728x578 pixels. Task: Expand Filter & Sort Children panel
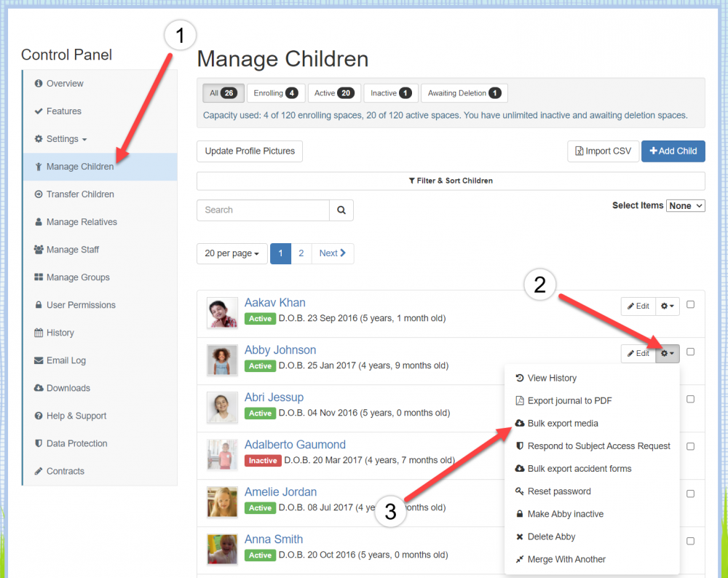[x=451, y=181]
